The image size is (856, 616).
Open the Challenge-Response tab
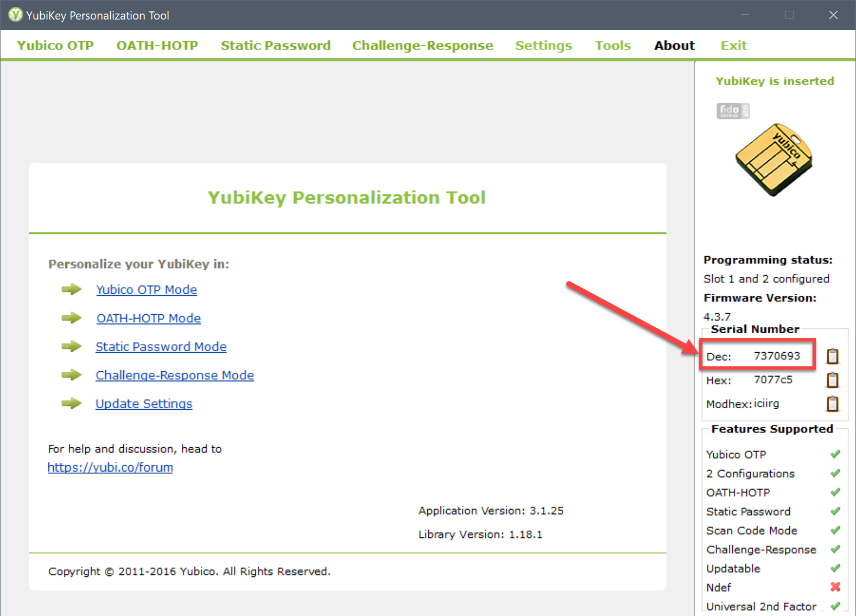point(423,46)
